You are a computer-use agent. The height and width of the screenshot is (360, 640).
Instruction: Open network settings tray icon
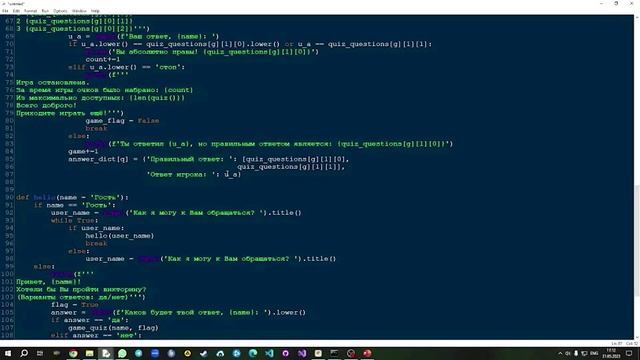coord(584,353)
